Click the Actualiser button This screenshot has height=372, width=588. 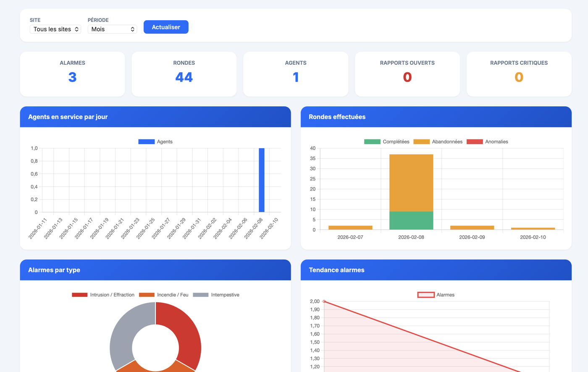[x=166, y=27]
